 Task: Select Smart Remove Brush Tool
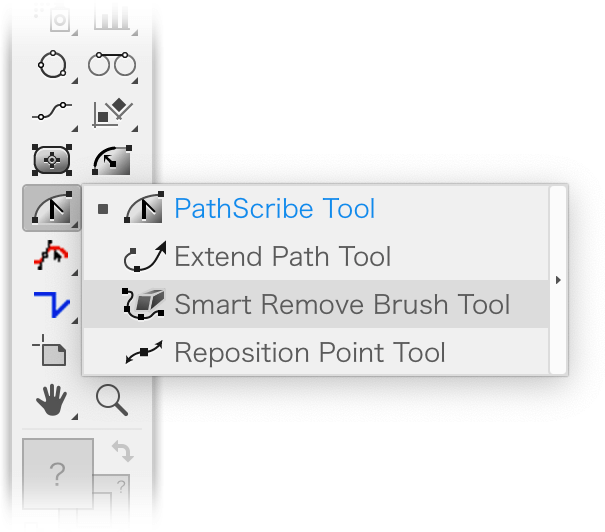(316, 304)
